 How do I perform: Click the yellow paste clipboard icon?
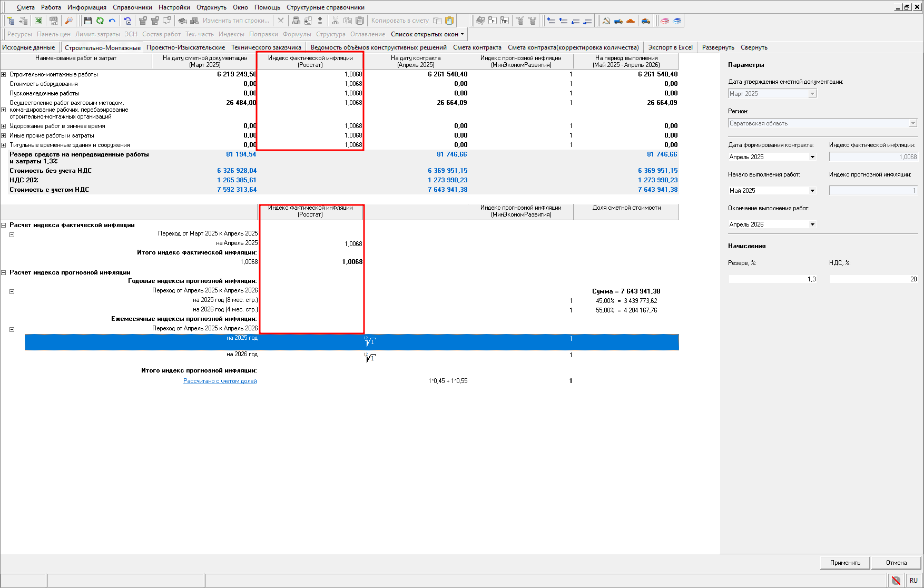tap(449, 21)
